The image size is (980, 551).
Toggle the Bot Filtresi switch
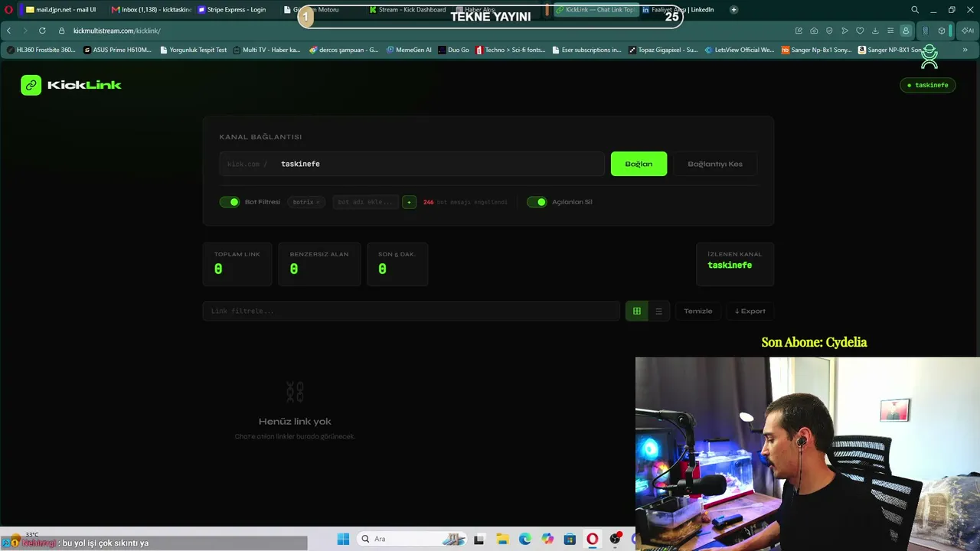pos(230,202)
